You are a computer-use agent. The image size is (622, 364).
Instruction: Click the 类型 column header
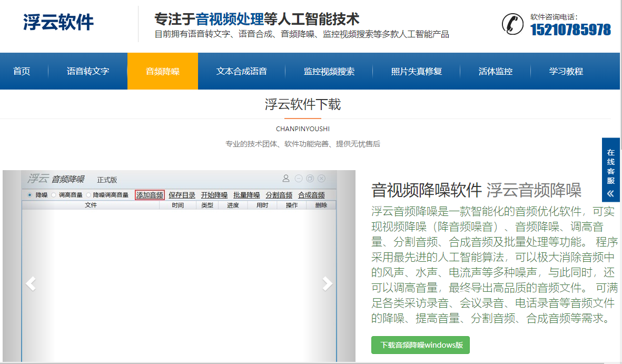[207, 205]
